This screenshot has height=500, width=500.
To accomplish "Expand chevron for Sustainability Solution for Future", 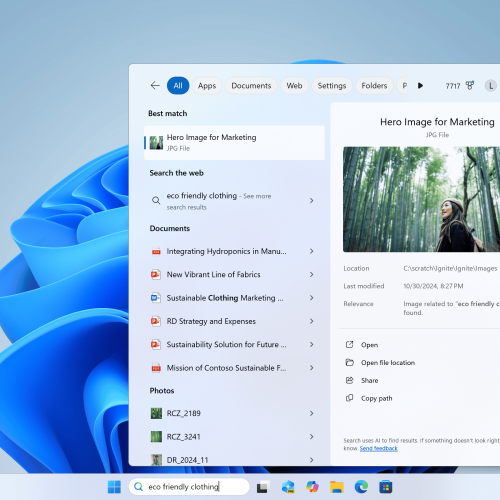I will 311,344.
